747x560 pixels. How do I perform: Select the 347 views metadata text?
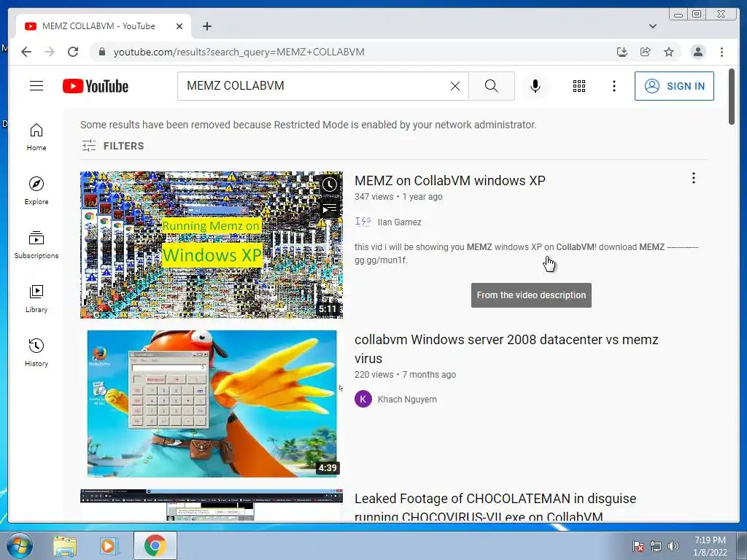pyautogui.click(x=374, y=197)
